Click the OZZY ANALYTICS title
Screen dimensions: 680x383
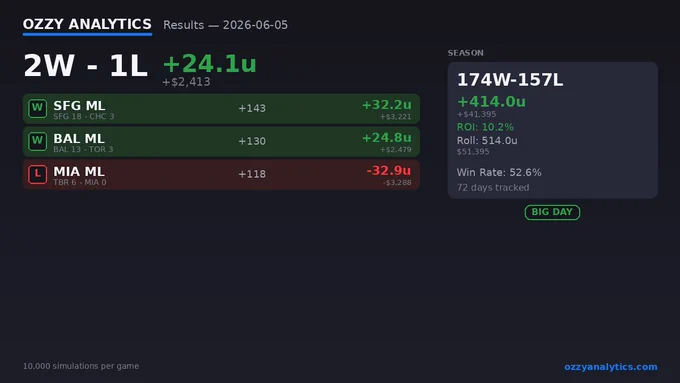[87, 24]
